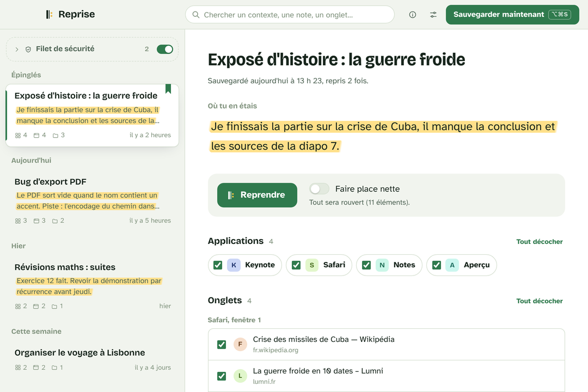The width and height of the screenshot is (588, 392).
Task: Select Organiser le voyage à Lisbonne context
Action: pos(92,360)
